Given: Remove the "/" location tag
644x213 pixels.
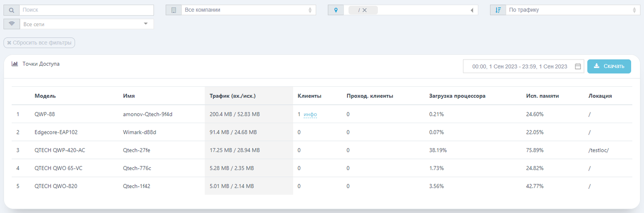Looking at the screenshot, I should coord(364,10).
